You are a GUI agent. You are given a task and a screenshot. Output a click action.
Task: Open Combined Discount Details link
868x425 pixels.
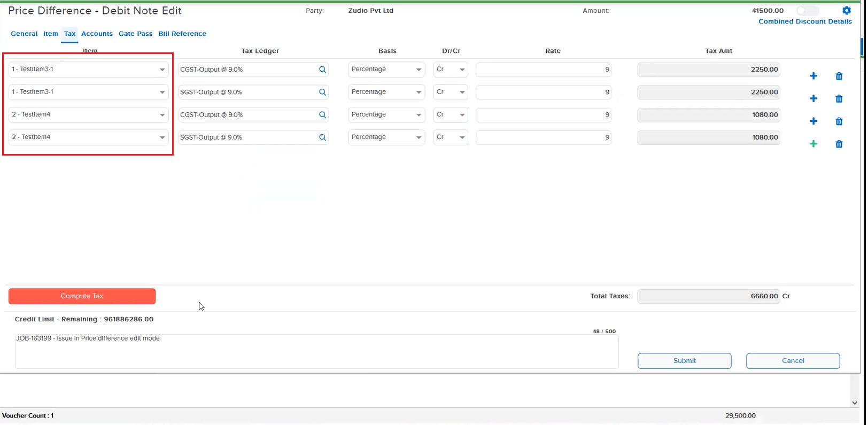(x=805, y=21)
